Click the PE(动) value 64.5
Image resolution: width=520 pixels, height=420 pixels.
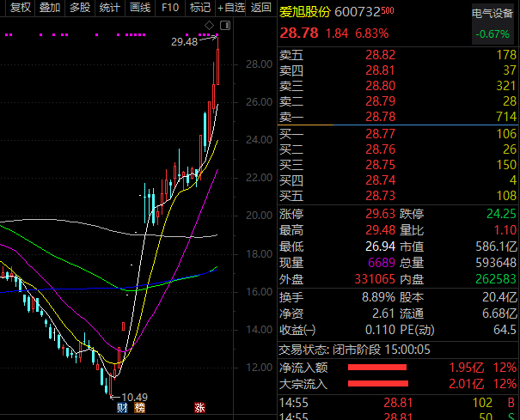pyautogui.click(x=505, y=330)
